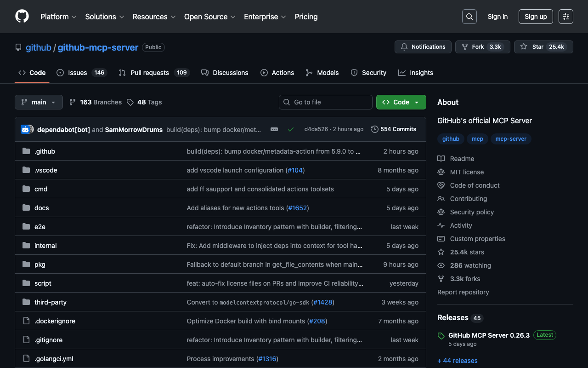The height and width of the screenshot is (368, 588).
Task: Open the Insights tab
Action: (416, 73)
